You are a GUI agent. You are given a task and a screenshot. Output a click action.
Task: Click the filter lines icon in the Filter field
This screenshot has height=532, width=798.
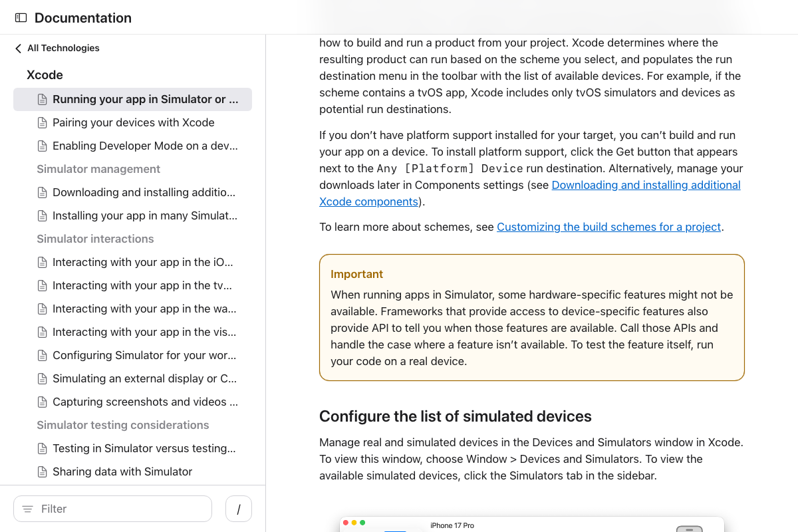point(27,509)
